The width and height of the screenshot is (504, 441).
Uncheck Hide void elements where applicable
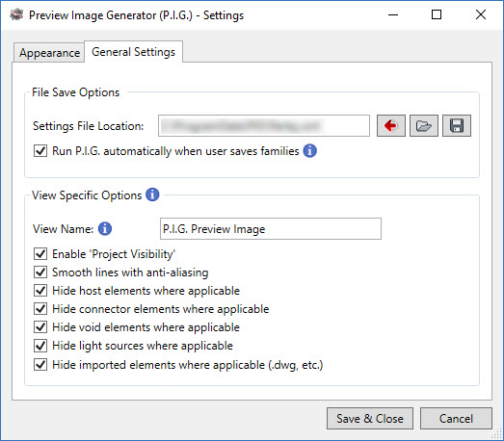(40, 327)
